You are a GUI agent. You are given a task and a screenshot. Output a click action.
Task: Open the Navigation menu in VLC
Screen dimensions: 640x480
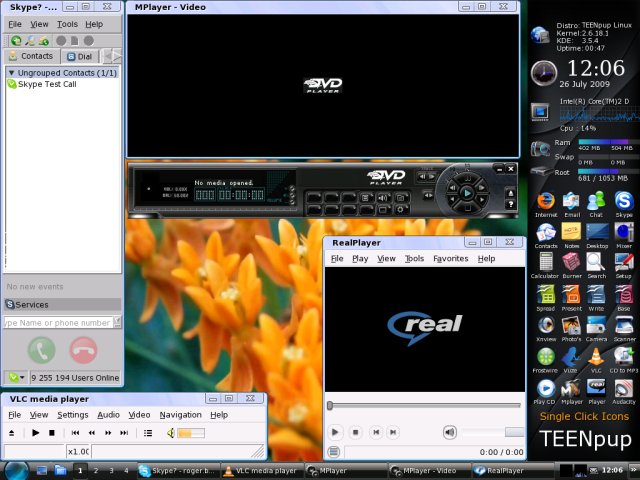[x=180, y=415]
